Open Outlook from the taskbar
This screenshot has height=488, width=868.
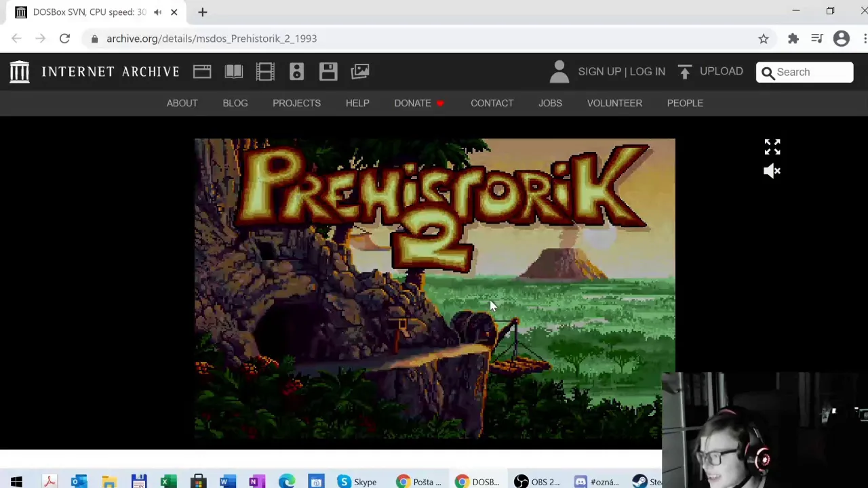point(79,482)
